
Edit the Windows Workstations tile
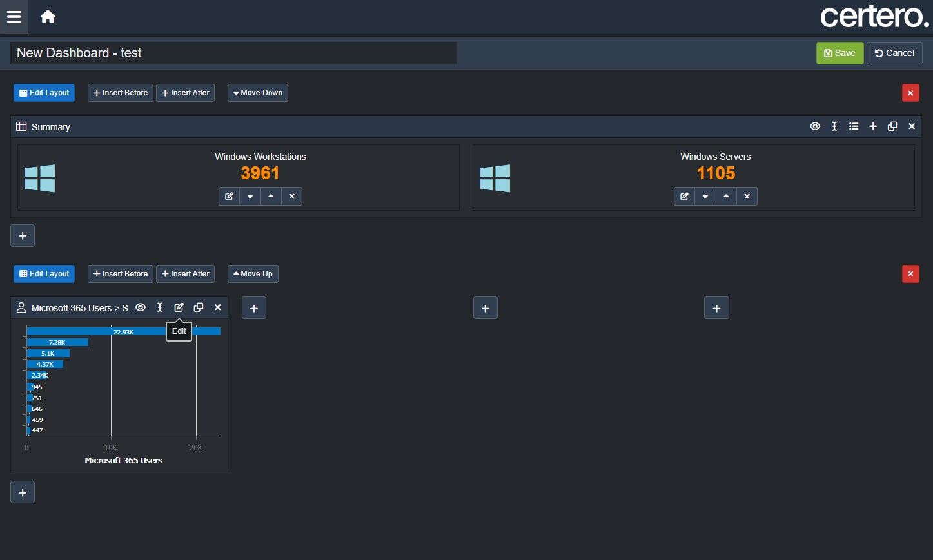pos(229,197)
